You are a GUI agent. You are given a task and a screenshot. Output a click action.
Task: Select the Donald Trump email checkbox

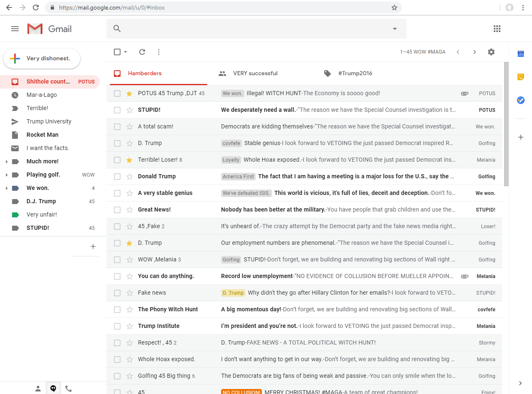point(117,177)
